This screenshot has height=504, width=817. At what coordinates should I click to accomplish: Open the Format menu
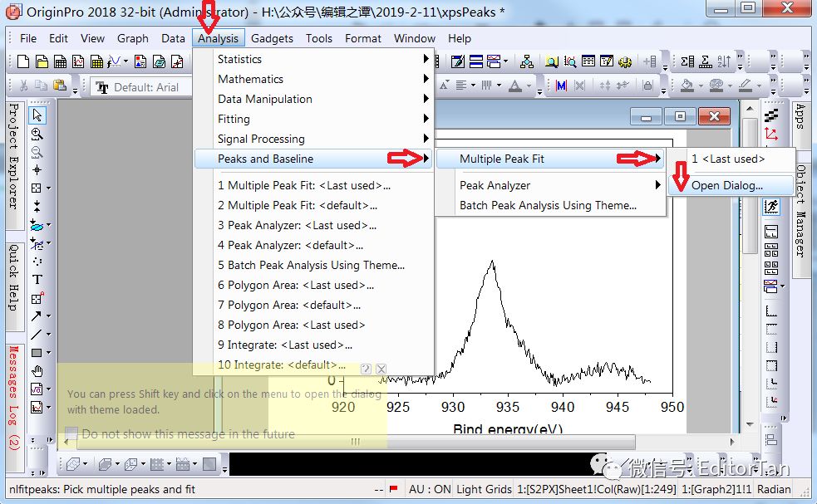coord(362,38)
